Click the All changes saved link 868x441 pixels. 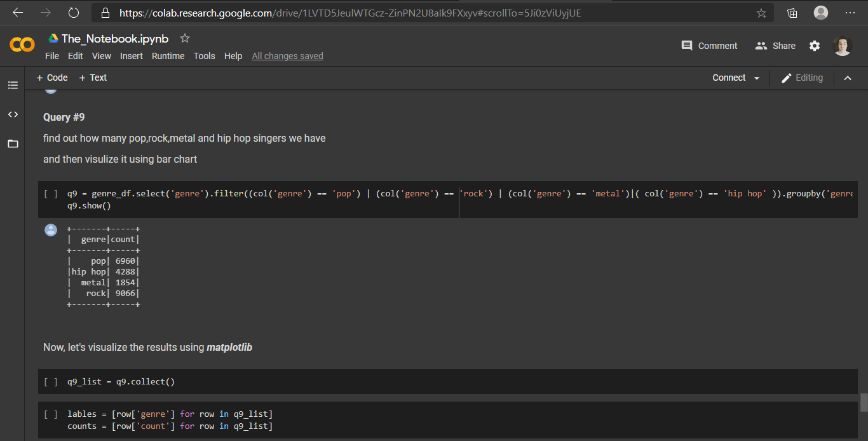point(287,56)
